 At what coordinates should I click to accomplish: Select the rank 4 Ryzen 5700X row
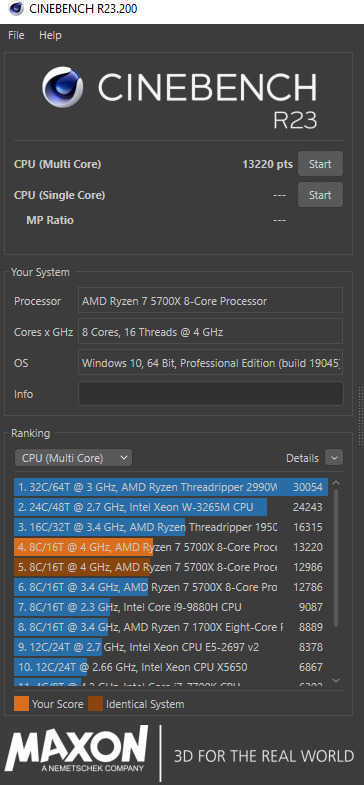point(171,547)
